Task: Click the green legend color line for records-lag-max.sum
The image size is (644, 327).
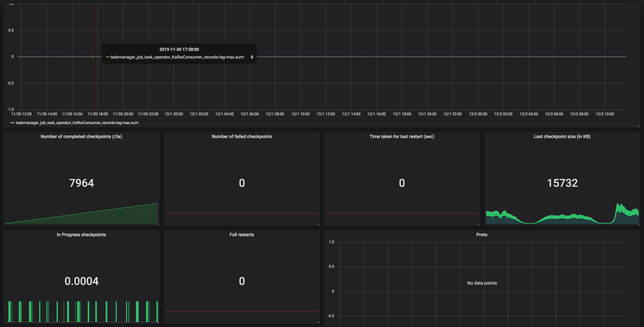Action: tap(12, 123)
